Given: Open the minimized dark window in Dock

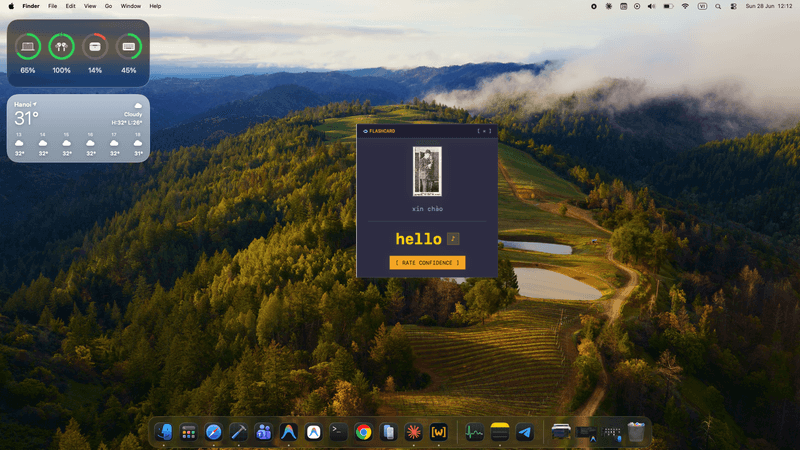Looking at the screenshot, I should click(x=586, y=432).
